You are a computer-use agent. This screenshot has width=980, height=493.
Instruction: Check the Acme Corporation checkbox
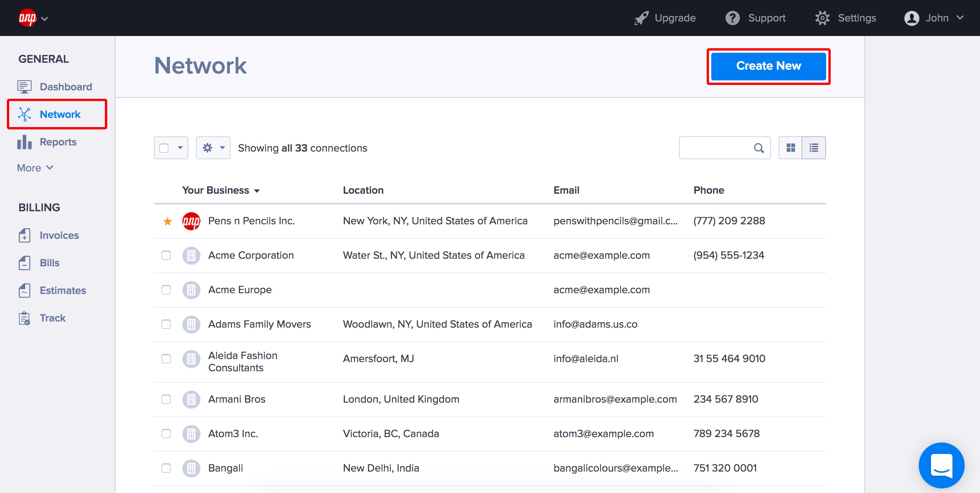[x=166, y=255]
